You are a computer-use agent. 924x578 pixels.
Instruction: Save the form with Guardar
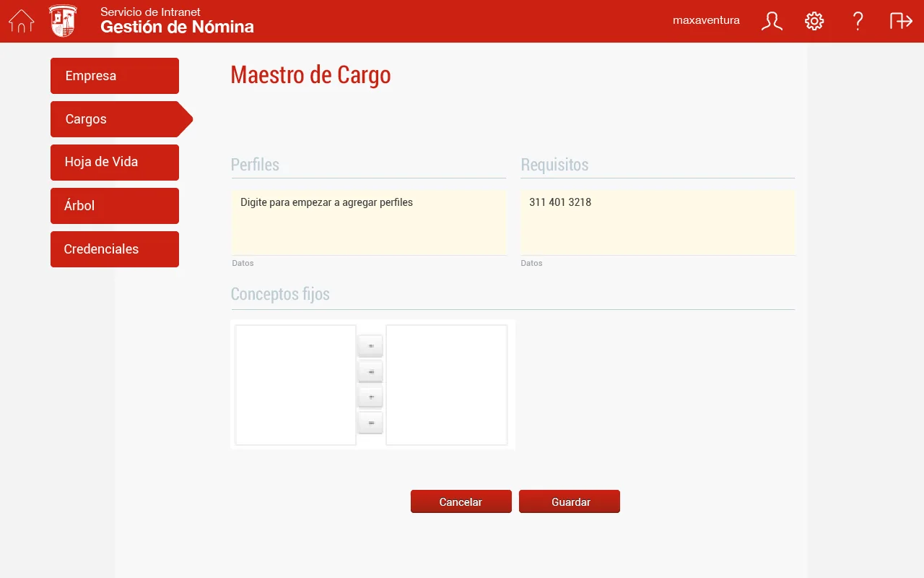[570, 501]
